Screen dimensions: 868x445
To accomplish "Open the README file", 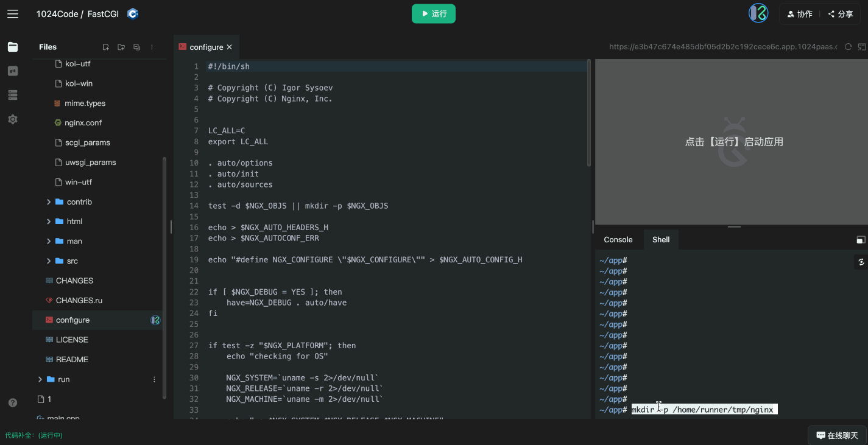I will [x=72, y=359].
